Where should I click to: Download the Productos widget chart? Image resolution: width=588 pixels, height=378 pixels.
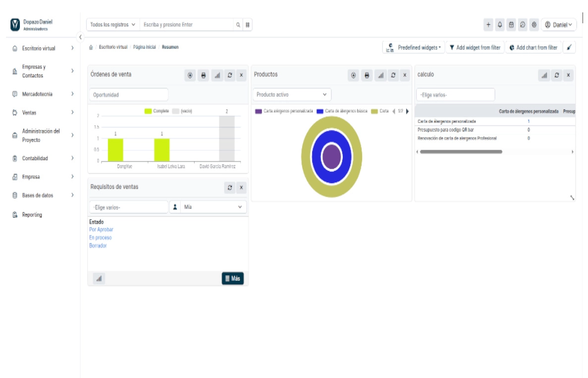[x=354, y=75]
